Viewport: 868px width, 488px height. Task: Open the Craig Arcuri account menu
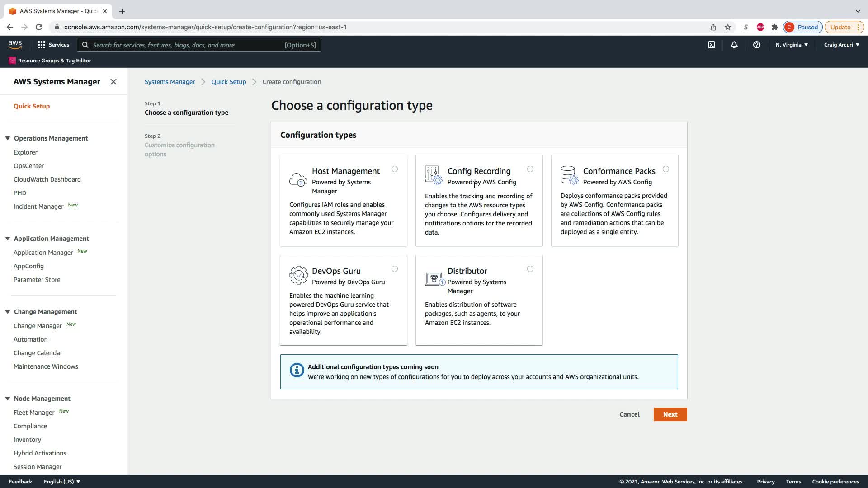point(841,45)
